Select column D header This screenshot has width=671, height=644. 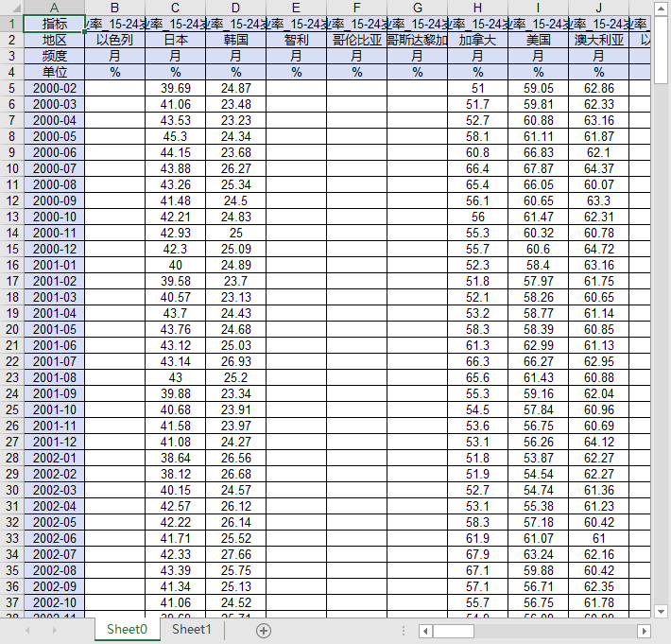tap(235, 8)
